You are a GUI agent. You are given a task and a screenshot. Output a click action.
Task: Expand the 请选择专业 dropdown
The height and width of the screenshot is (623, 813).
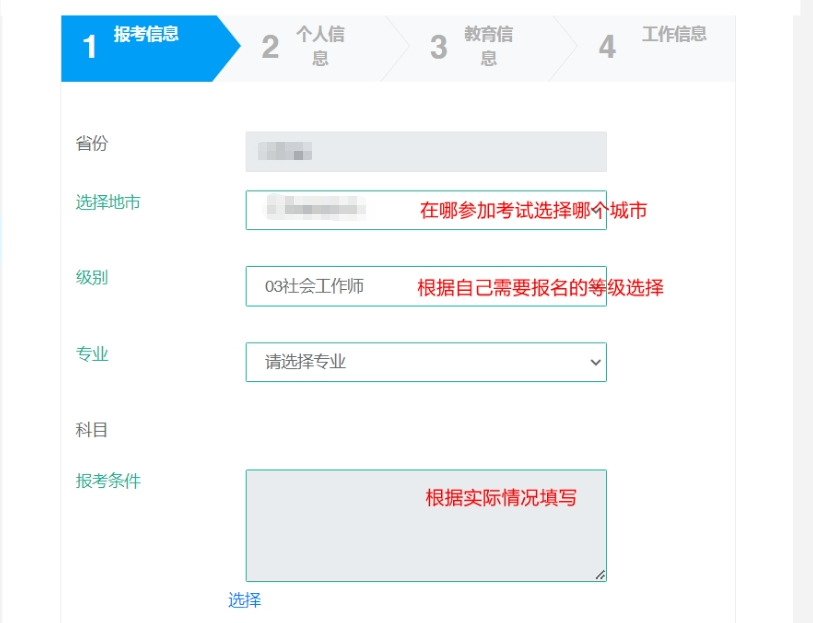pos(425,362)
